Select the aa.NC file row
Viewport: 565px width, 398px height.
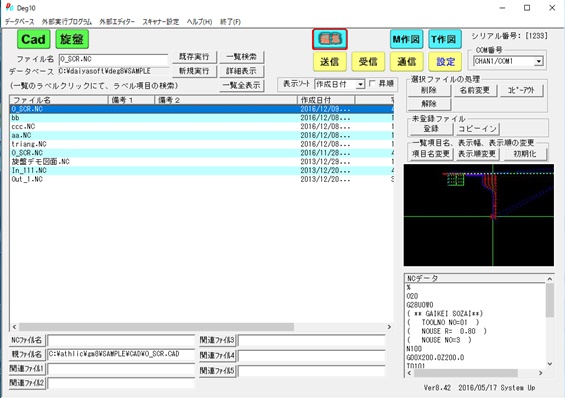[x=202, y=135]
